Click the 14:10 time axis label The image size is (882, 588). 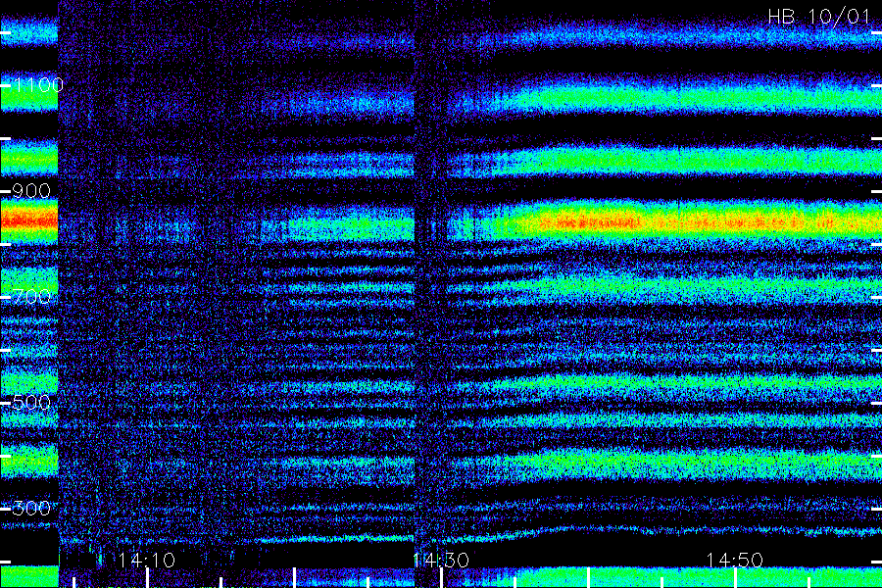pos(146,560)
